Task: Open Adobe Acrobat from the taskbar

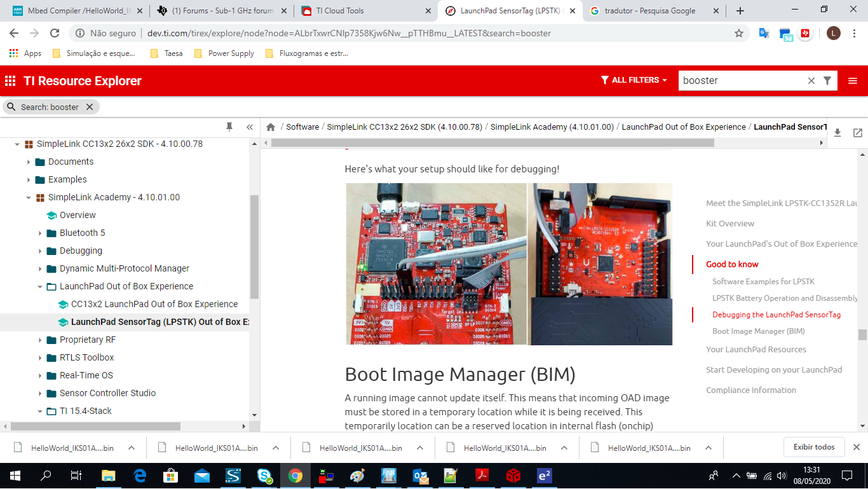Action: coord(482,475)
